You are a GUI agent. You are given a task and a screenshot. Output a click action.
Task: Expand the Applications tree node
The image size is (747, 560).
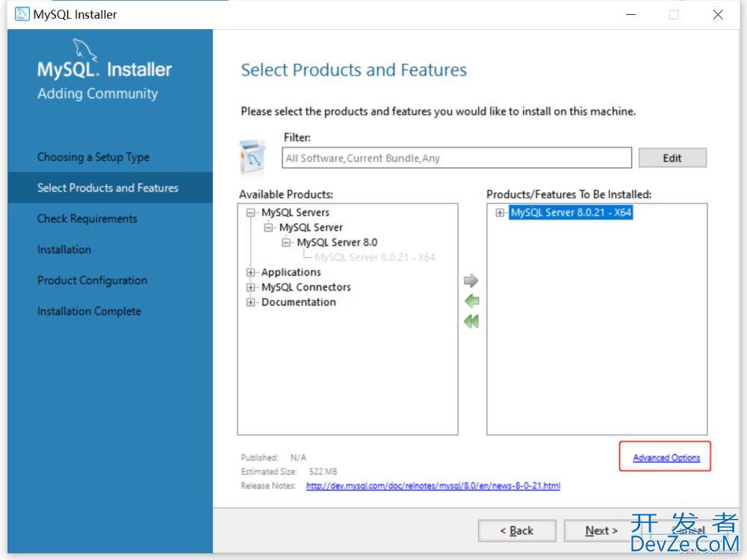point(250,273)
